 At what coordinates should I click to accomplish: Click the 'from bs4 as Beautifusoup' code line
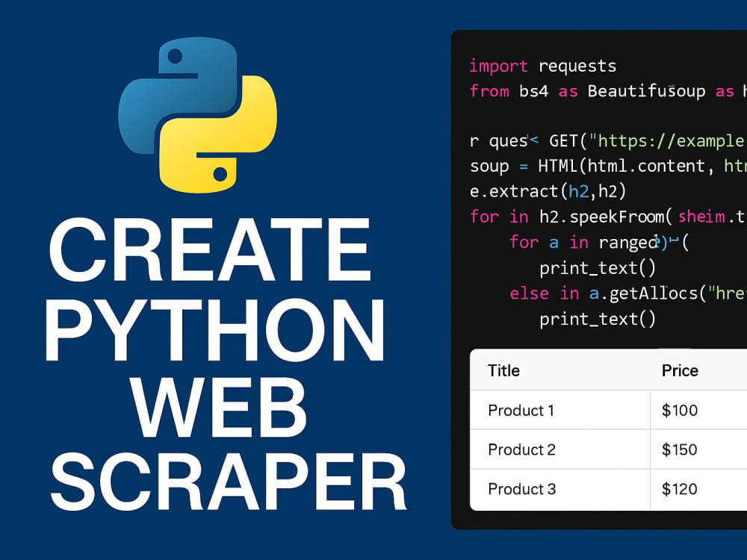click(x=608, y=91)
